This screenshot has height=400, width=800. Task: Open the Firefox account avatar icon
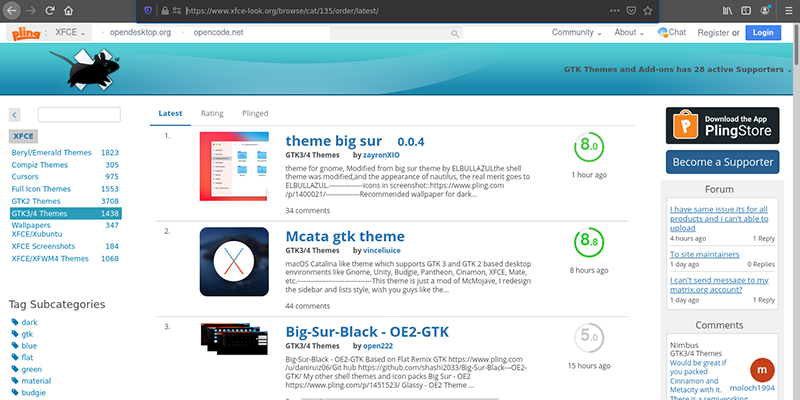[x=765, y=11]
